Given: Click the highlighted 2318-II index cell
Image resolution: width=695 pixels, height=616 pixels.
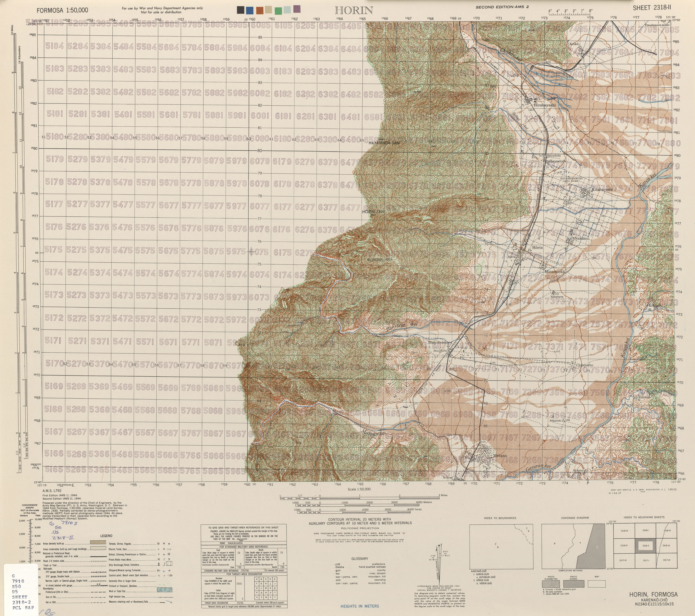Looking at the screenshot, I should tap(646, 546).
